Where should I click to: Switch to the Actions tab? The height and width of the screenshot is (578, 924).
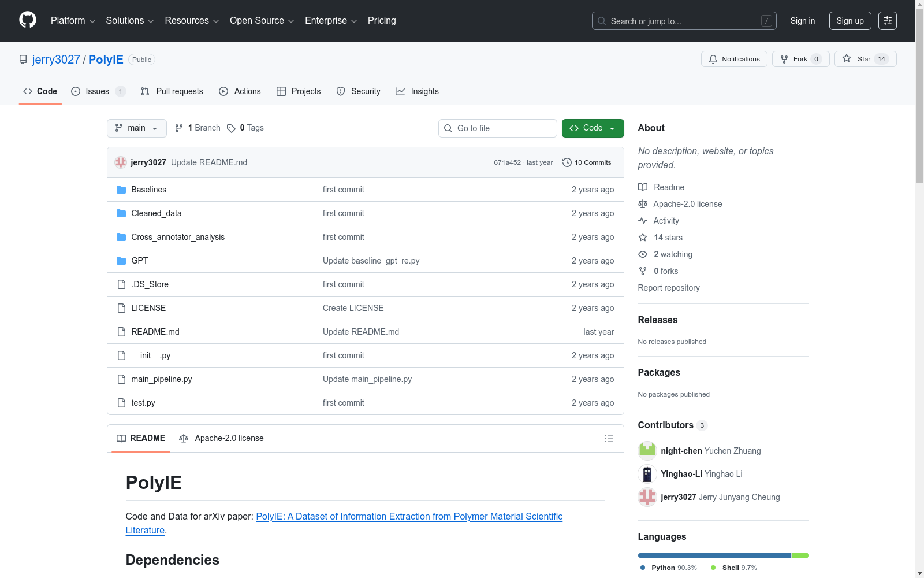pyautogui.click(x=240, y=91)
